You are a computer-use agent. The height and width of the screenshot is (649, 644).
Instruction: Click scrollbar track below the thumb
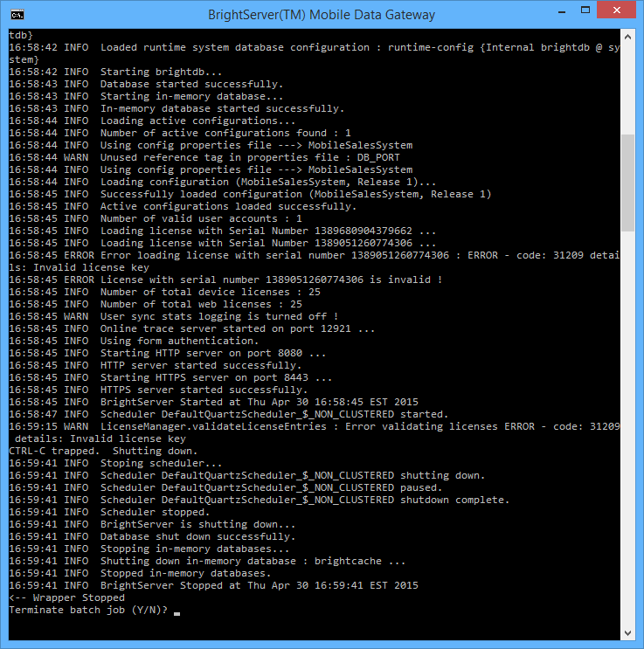tap(628, 419)
